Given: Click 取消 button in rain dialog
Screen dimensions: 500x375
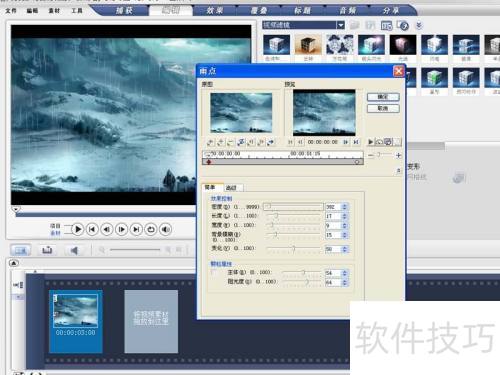Looking at the screenshot, I should (x=383, y=108).
